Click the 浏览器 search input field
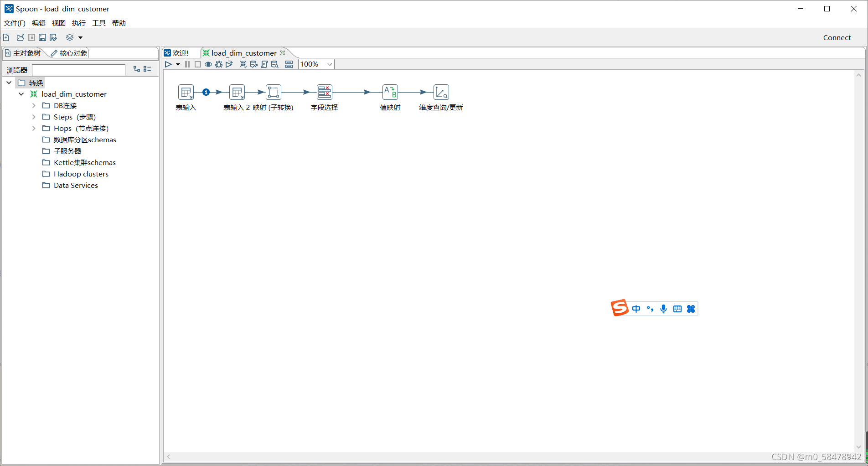868x466 pixels. (x=78, y=70)
